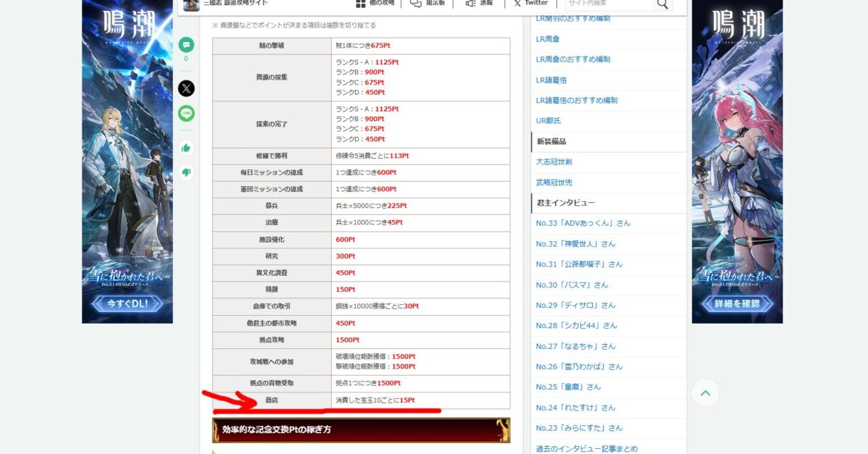Image resolution: width=868 pixels, height=454 pixels.
Task: Click the scroll-to-top arrow button
Action: (705, 393)
